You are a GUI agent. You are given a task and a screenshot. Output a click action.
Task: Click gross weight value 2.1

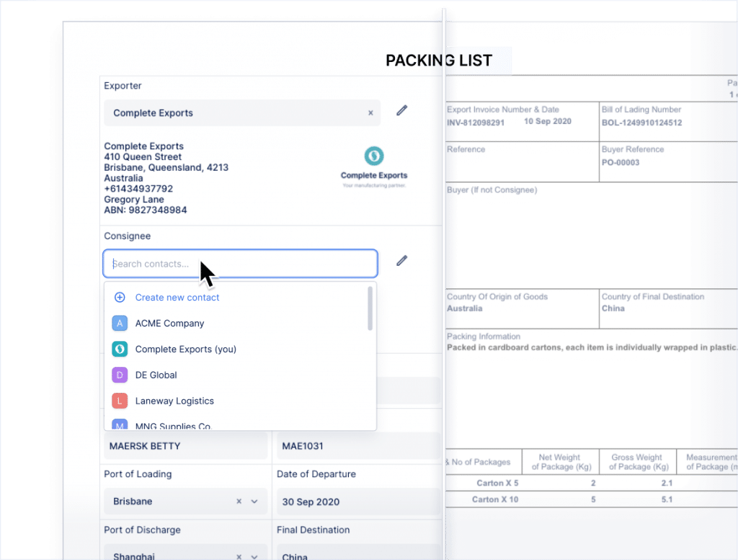[x=667, y=484]
